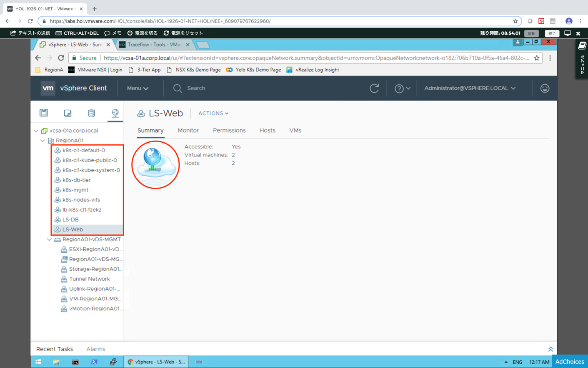Open vRealize Log Insight bookmark
This screenshot has height=368, width=588.
click(313, 70)
